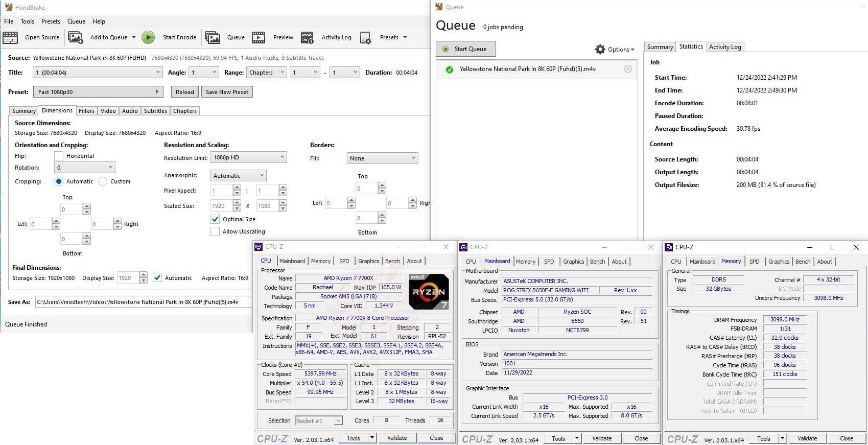The image size is (868, 445).
Task: Click the Save As file path field
Action: [144, 302]
